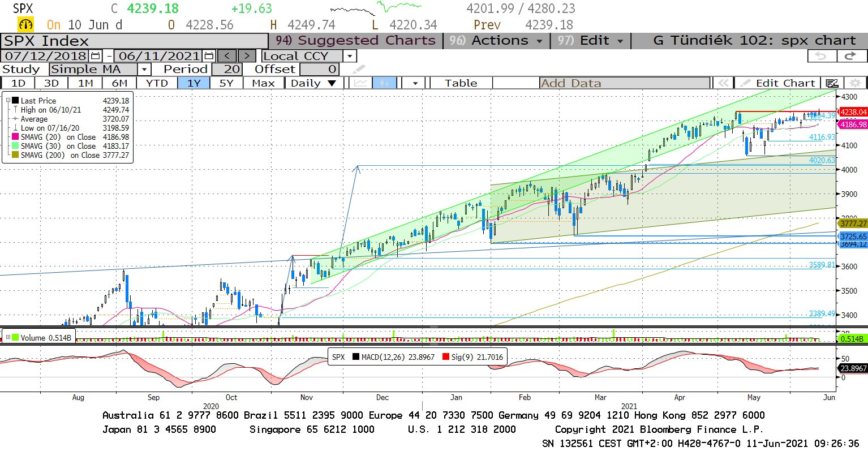The image size is (868, 460).
Task: Select the 6M range tab
Action: (119, 83)
